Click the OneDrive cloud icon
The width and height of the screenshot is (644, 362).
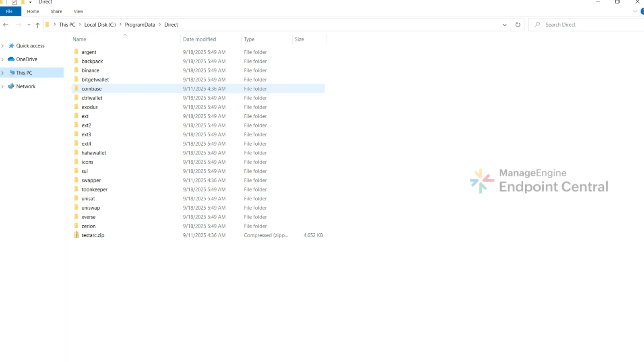pyautogui.click(x=11, y=59)
